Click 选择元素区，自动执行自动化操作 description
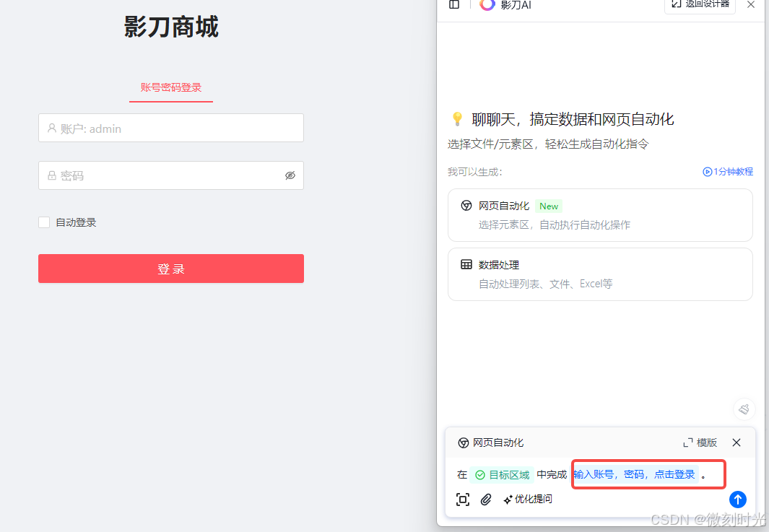Screen dimensions: 769x532 coord(555,225)
